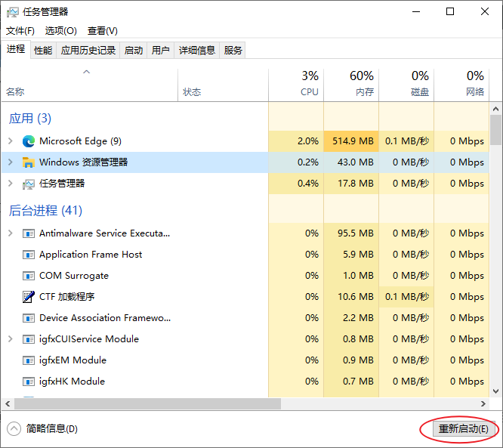Sort by the 网络 column header
This screenshot has width=503, height=448.
tap(461, 85)
